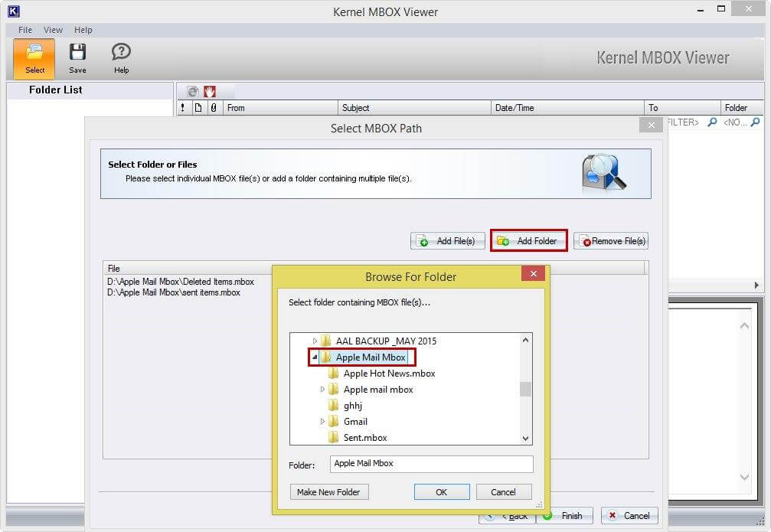Screen dimensions: 771x532
Task: Confirm folder with OK button
Action: (442, 491)
